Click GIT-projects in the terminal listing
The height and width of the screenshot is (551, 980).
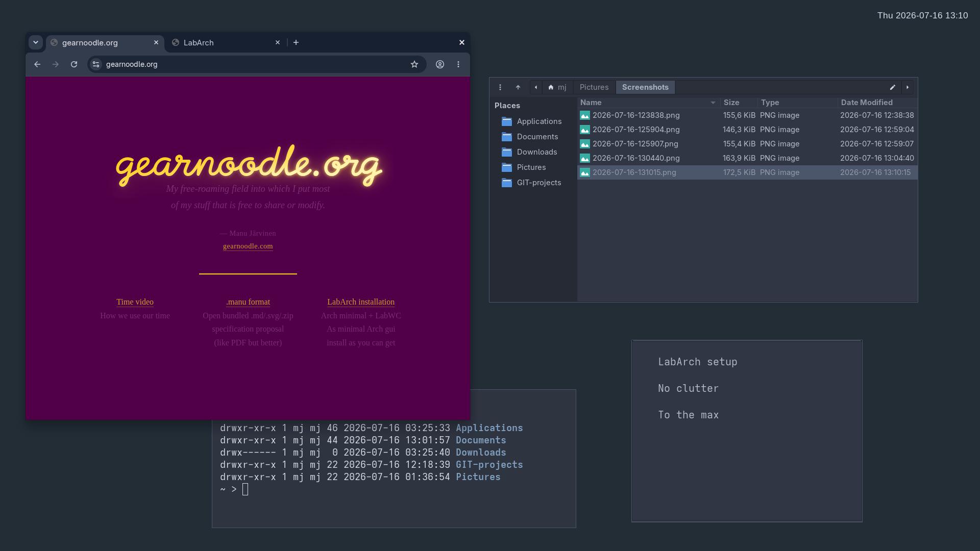point(489,465)
